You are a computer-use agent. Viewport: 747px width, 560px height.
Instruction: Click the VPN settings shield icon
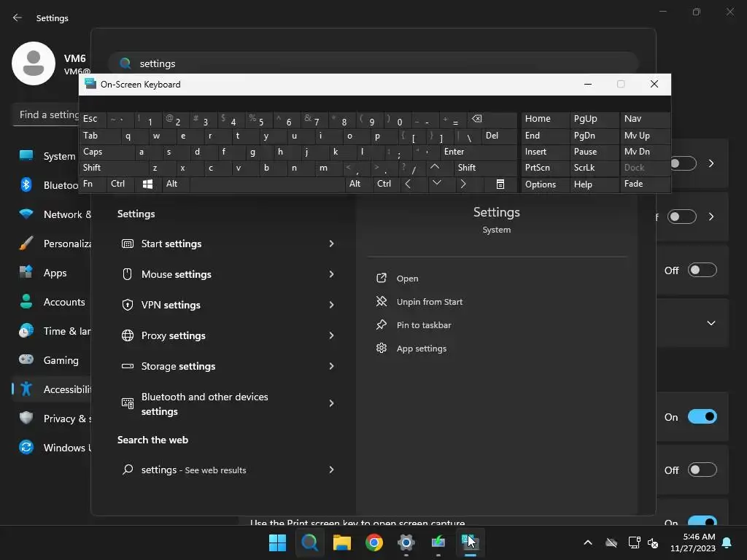128,305
